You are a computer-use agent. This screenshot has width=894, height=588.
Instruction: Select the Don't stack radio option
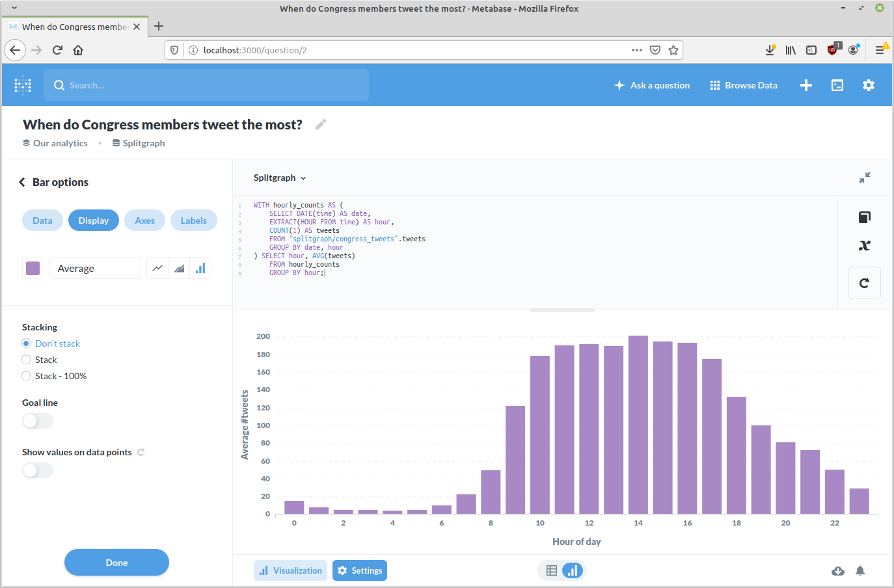26,343
